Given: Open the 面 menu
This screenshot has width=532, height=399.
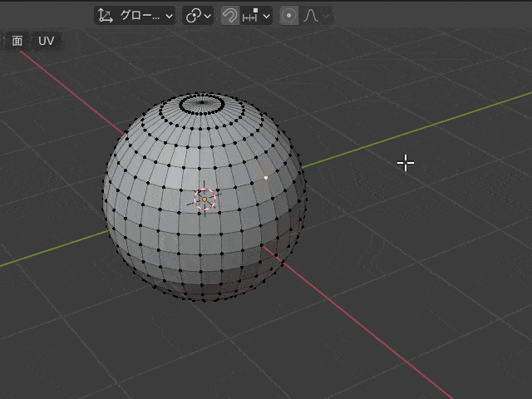Looking at the screenshot, I should click(17, 41).
